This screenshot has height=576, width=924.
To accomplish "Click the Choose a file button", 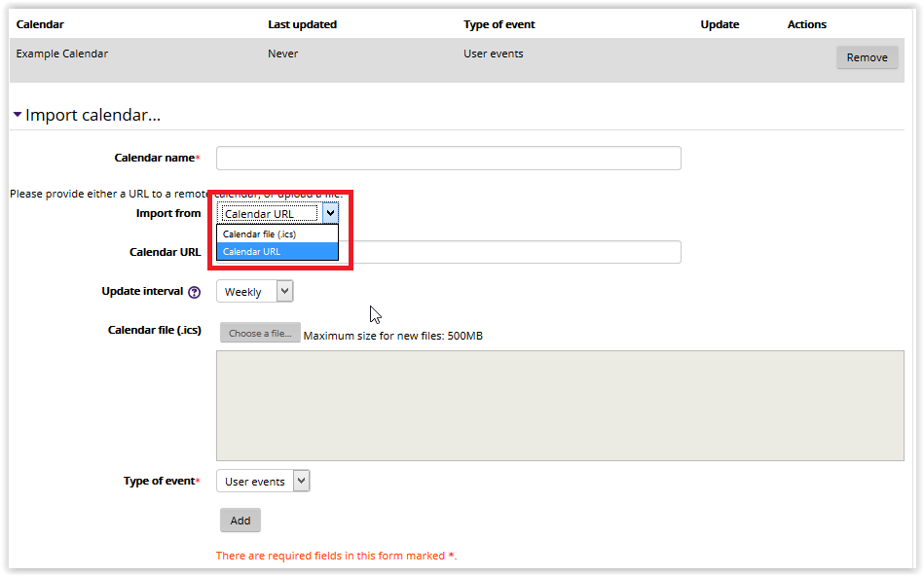I will [260, 333].
